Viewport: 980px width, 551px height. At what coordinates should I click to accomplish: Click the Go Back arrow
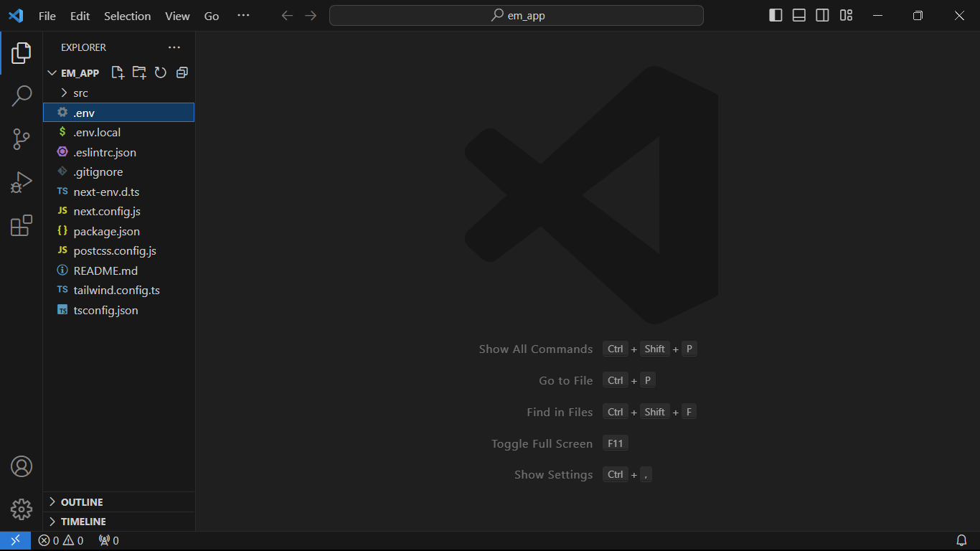pos(287,16)
